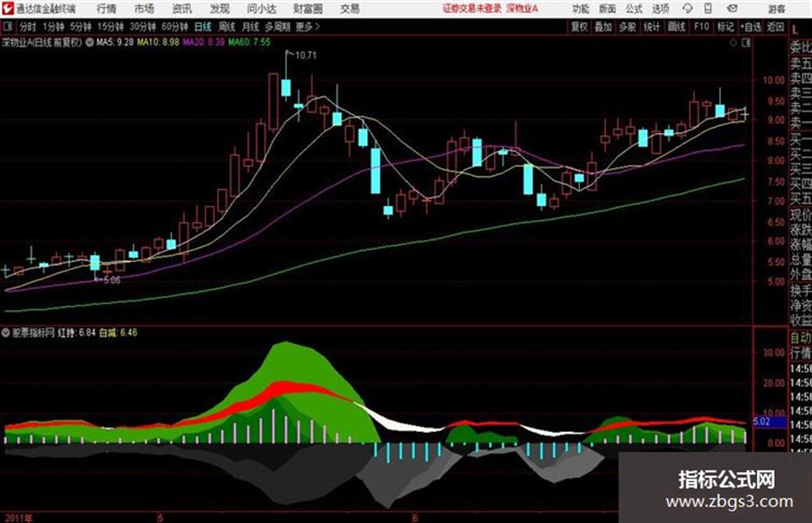Open the 发现 menu
Viewport: 812px width, 523px height.
click(220, 9)
